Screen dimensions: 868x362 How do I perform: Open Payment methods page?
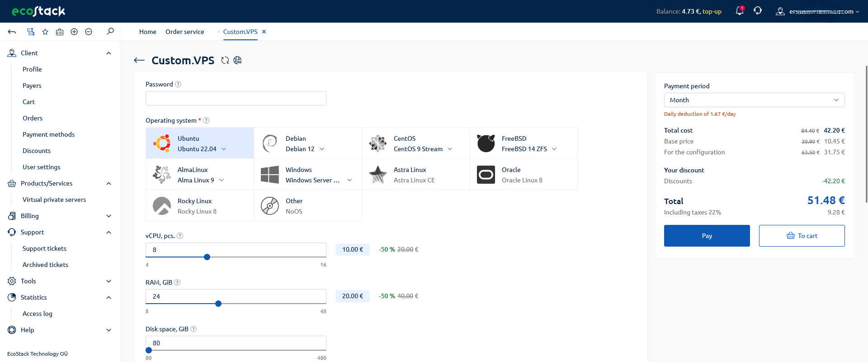[x=48, y=134]
